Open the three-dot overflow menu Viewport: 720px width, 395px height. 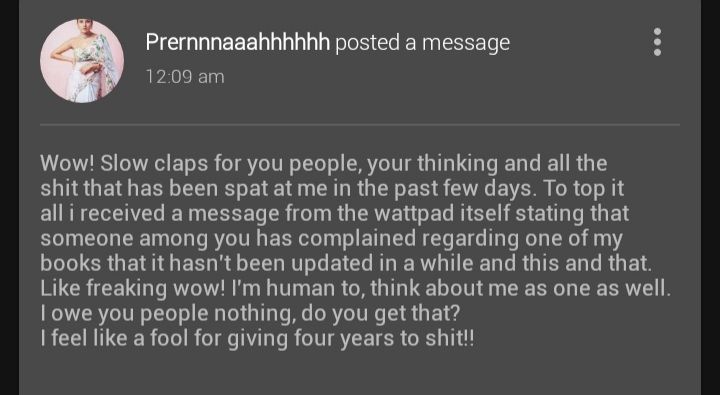coord(657,42)
